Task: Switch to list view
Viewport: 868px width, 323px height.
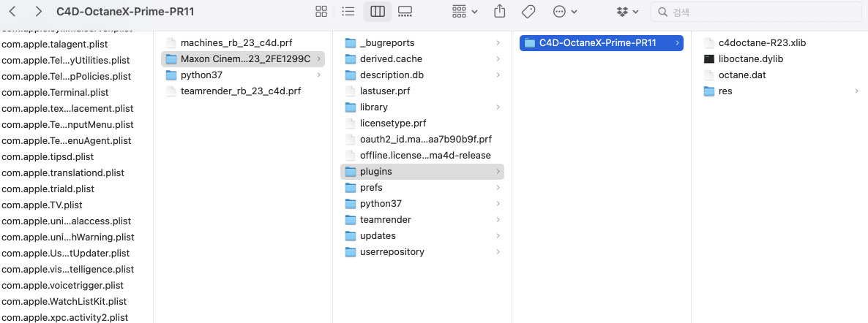Action: 348,12
